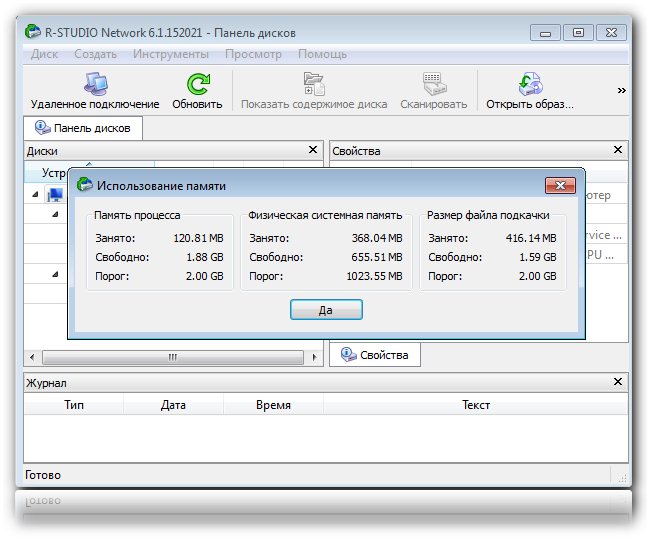Screen dimensions: 647x538
Task: Click the horizontal scrollbar in Диски panel
Action: 172,357
